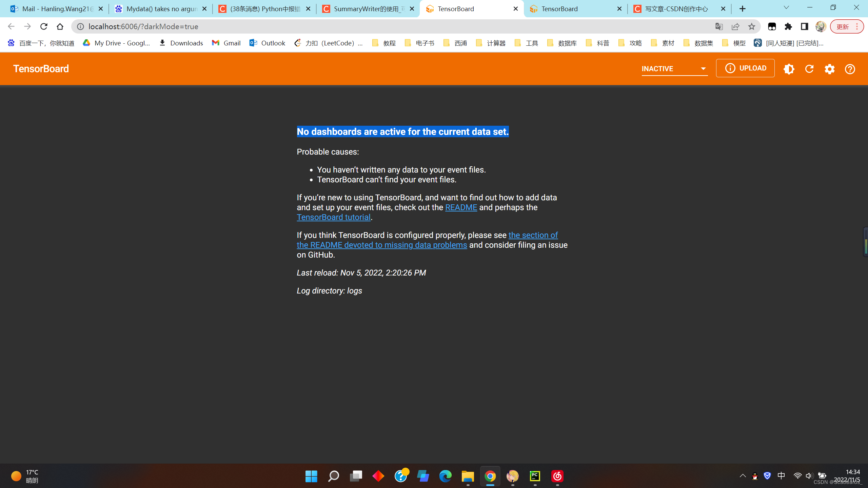Click the translate page icon

pyautogui.click(x=719, y=26)
